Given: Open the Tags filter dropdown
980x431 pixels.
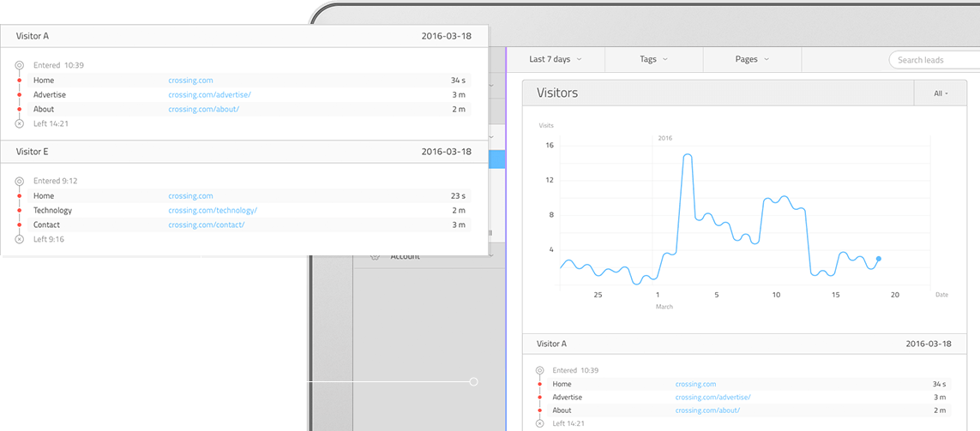Looking at the screenshot, I should tap(653, 59).
